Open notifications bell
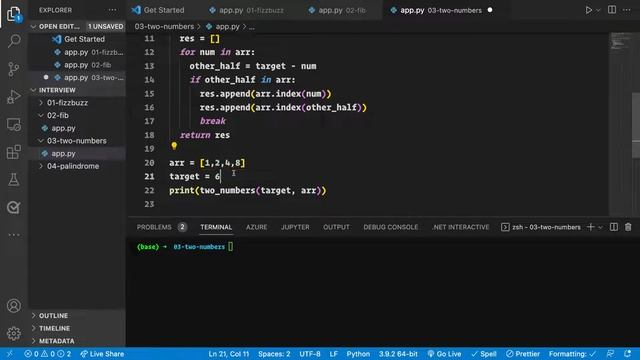This screenshot has width=640, height=360. (628, 354)
